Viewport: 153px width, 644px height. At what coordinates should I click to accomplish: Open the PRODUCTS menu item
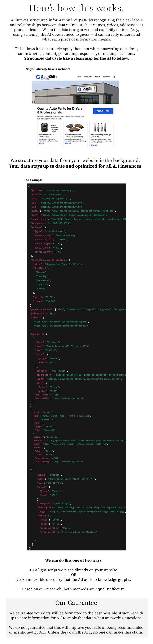click(x=88, y=77)
